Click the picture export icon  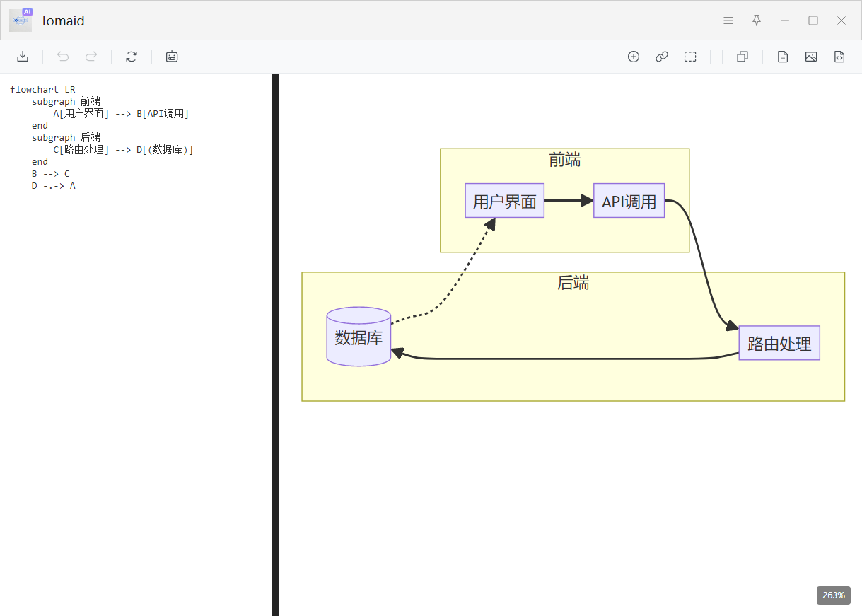pos(811,57)
